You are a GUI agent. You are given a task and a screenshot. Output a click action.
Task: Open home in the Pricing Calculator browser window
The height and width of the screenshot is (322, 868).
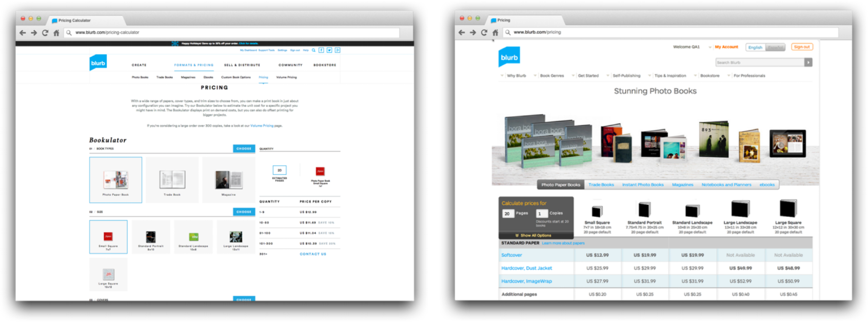56,33
